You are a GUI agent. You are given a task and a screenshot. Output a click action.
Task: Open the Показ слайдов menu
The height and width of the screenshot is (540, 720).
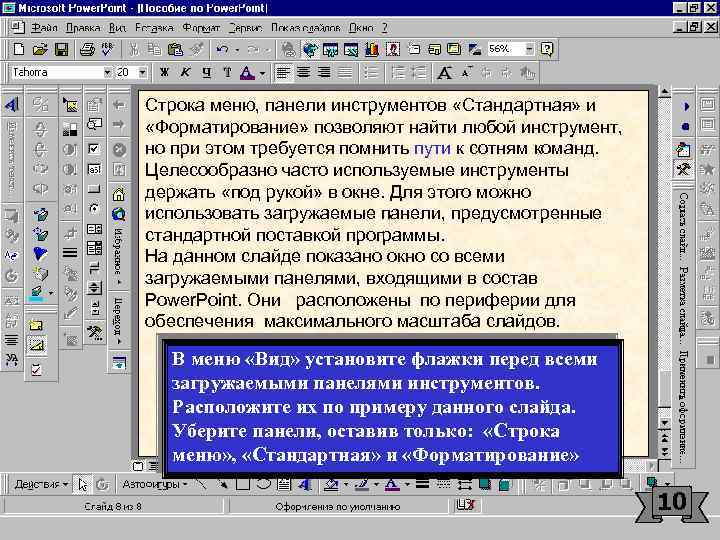pyautogui.click(x=305, y=28)
